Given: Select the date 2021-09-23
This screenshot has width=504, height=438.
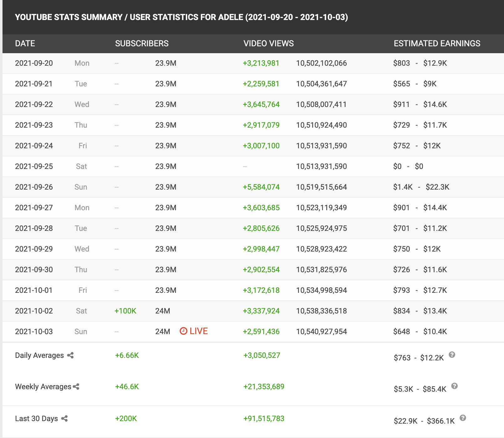Looking at the screenshot, I should coord(34,125).
